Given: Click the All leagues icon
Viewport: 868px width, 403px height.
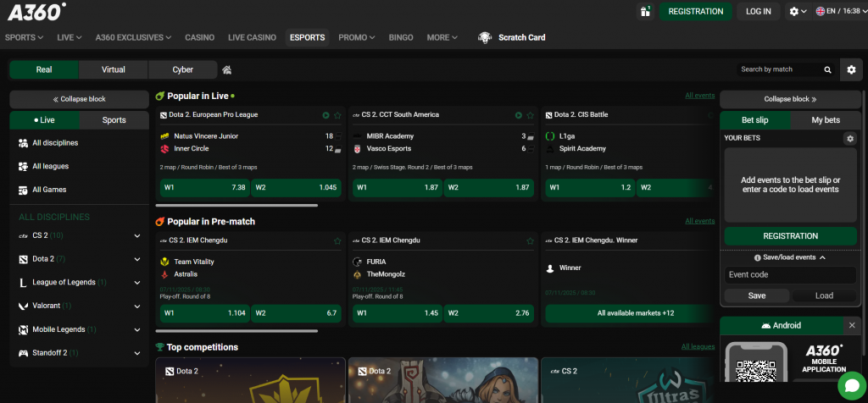Looking at the screenshot, I should 23,167.
